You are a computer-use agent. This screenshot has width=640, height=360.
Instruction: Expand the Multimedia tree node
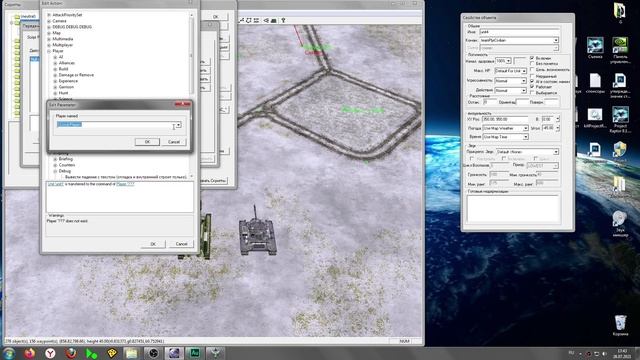(49, 39)
